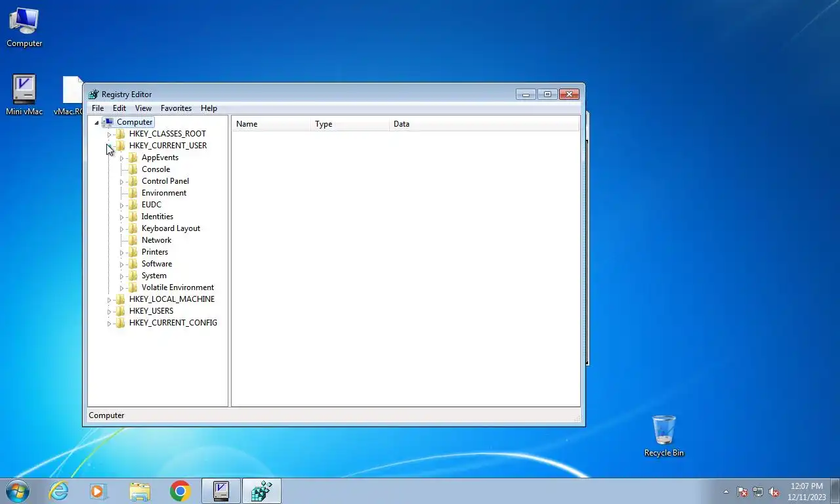
Task: Click the Network folder icon
Action: click(x=133, y=240)
